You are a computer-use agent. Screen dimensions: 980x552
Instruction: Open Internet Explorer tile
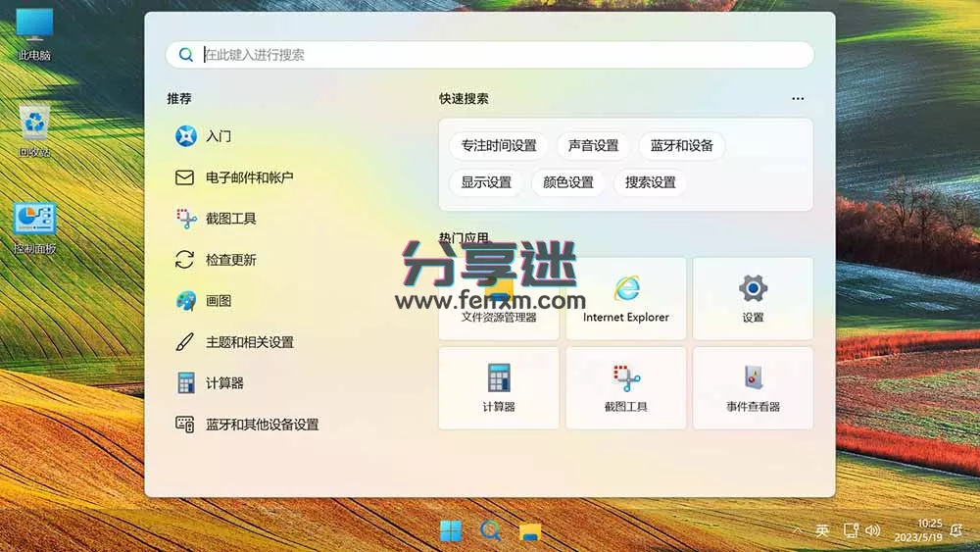(x=625, y=299)
